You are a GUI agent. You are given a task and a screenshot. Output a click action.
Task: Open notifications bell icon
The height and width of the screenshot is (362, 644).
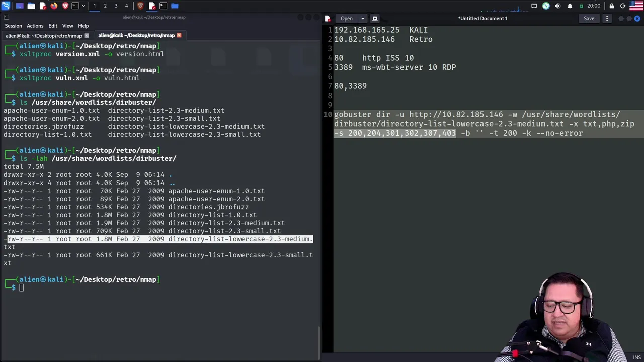tap(570, 6)
